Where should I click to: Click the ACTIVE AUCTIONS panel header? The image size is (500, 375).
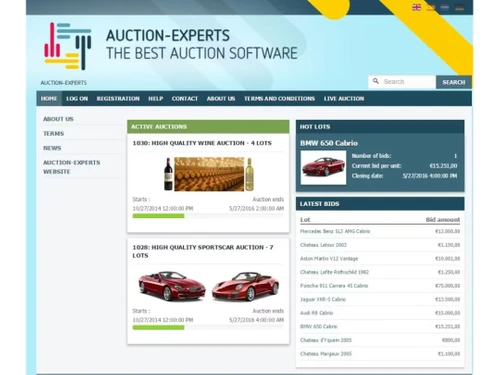(x=208, y=127)
